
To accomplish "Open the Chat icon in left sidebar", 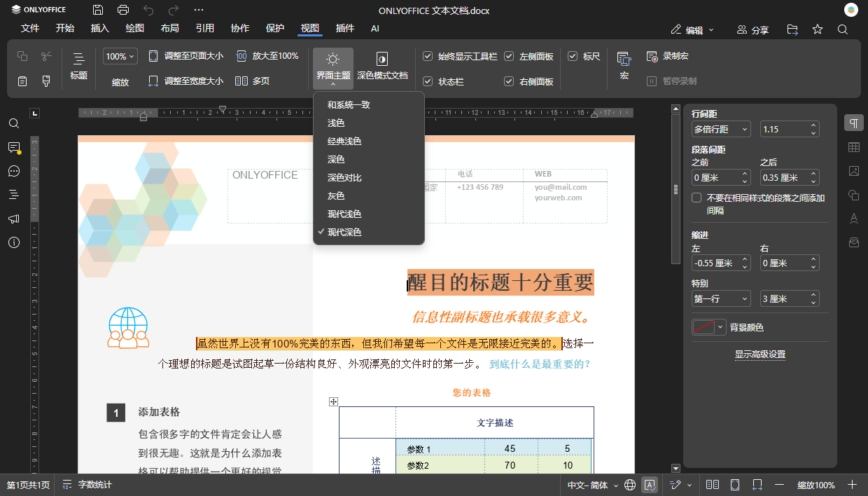I will pos(14,171).
